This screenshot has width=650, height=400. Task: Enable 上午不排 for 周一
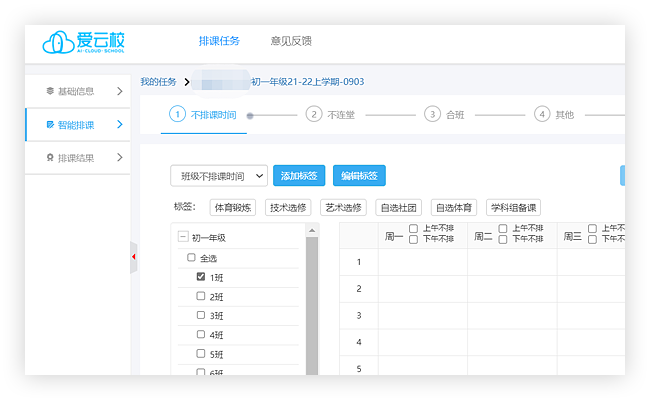pyautogui.click(x=414, y=229)
